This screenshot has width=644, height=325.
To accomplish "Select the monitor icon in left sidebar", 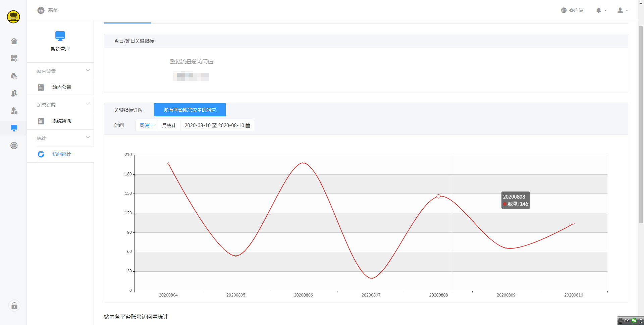I will 14,128.
